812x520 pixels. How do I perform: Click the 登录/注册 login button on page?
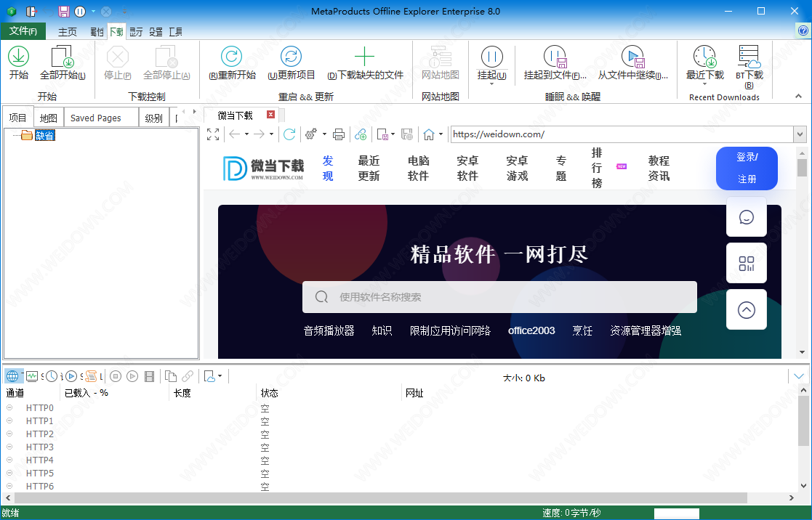[x=747, y=168]
